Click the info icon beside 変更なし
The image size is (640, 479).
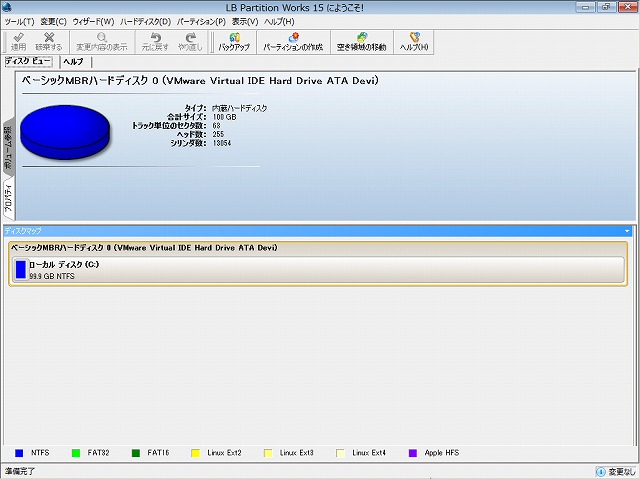(600, 471)
